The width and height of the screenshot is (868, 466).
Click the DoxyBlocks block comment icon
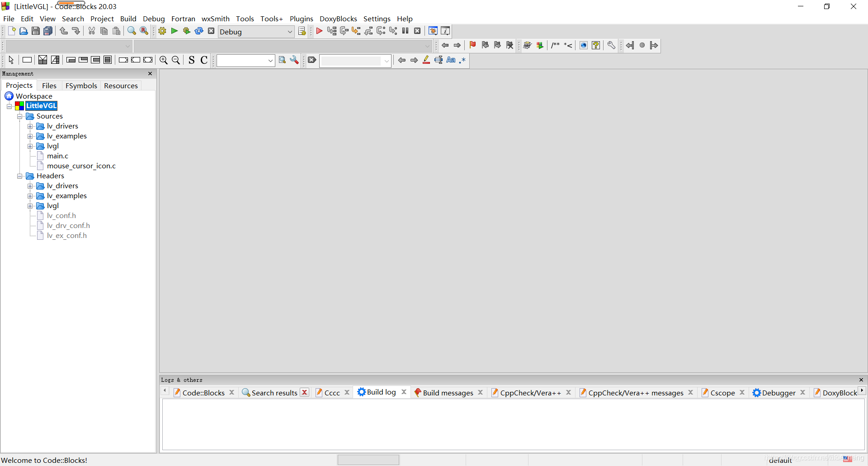pos(556,45)
